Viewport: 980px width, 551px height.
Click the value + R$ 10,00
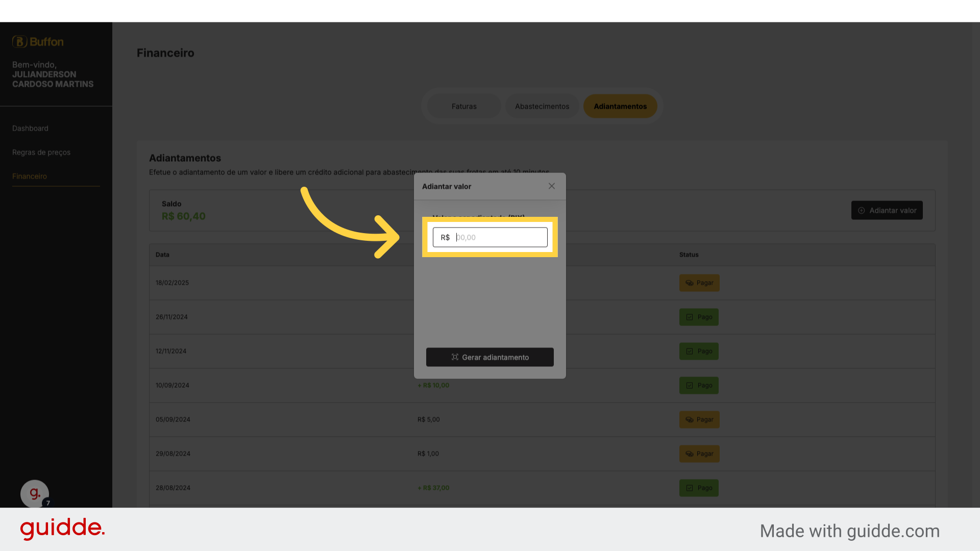pos(433,386)
